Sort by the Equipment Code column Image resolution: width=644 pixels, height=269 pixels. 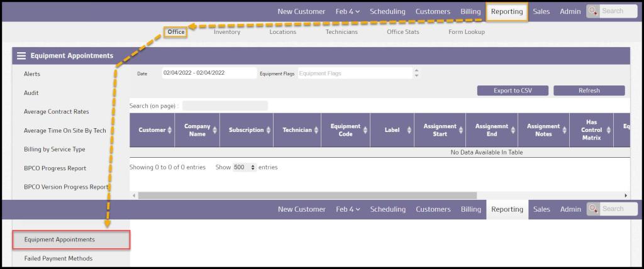point(365,130)
